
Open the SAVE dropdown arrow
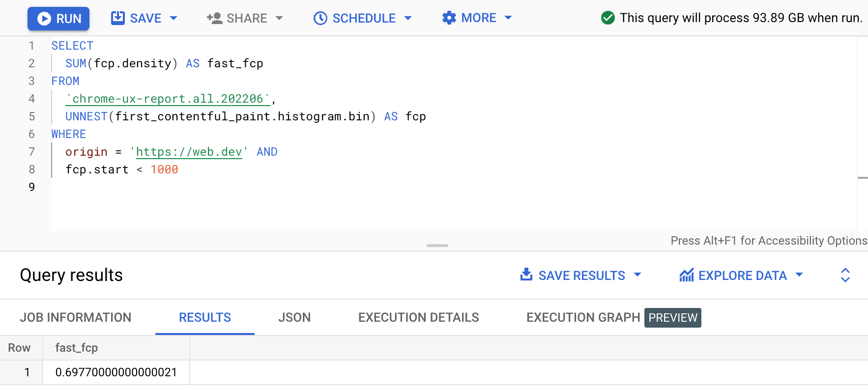coord(174,18)
